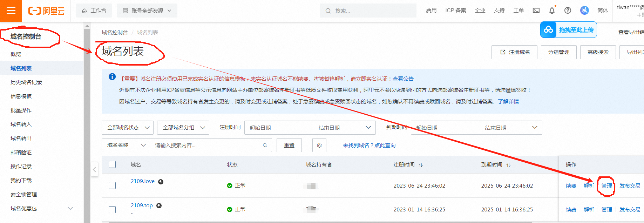Click the notification bell icon
Viewport: 644px width, 223px height.
click(x=552, y=11)
